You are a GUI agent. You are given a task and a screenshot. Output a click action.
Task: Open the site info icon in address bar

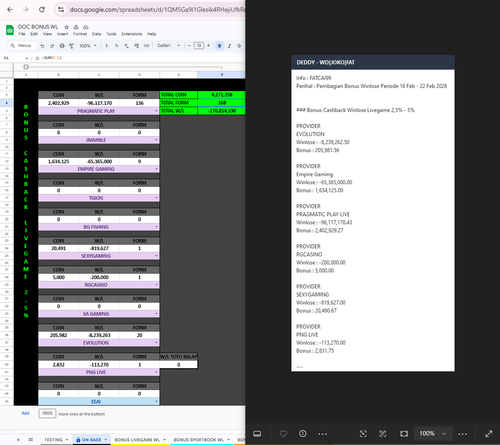click(x=61, y=10)
